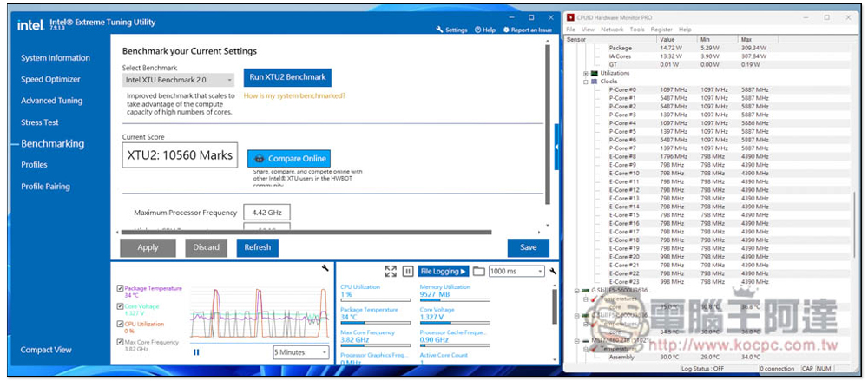Toggle the Core Voltage graph checkbox

pyautogui.click(x=120, y=307)
